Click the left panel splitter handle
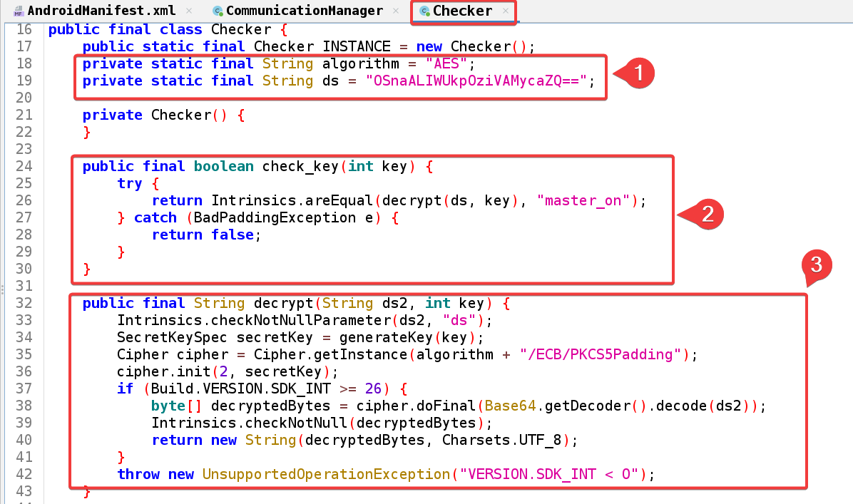The width and height of the screenshot is (853, 504). (x=2, y=289)
